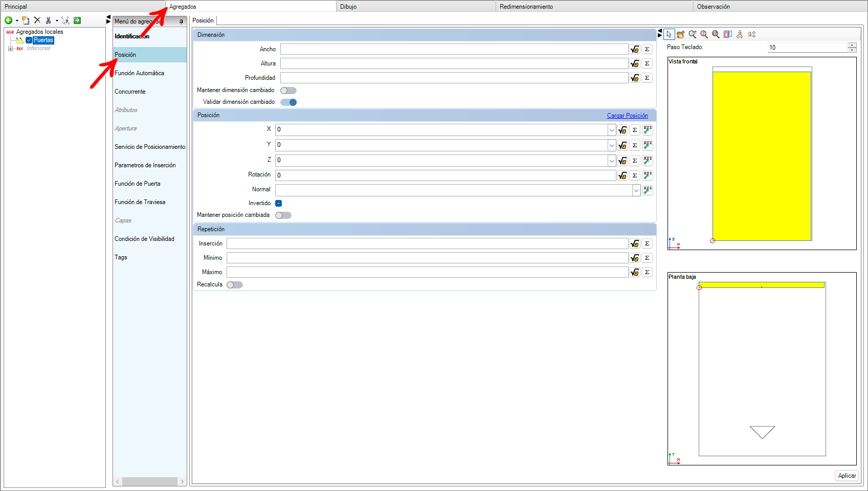The width and height of the screenshot is (868, 491).
Task: Pin the Menú do agregado panel
Action: (x=181, y=21)
